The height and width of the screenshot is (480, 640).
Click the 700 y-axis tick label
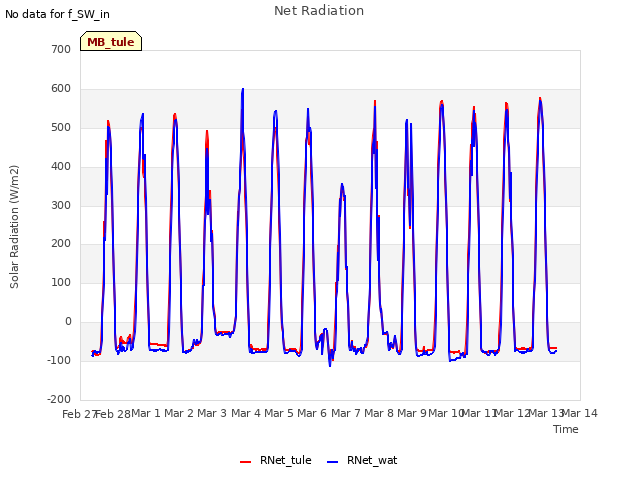point(61,49)
